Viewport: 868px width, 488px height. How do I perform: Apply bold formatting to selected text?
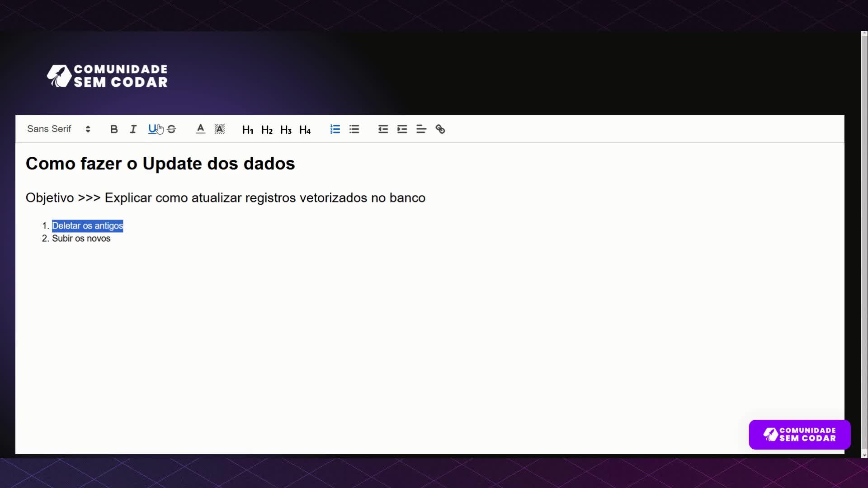click(114, 129)
